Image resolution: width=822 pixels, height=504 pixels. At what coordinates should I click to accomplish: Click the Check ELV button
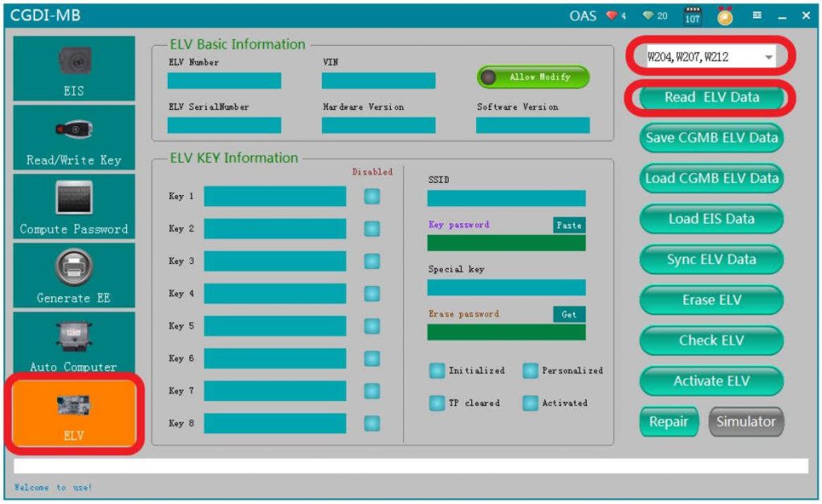point(711,340)
